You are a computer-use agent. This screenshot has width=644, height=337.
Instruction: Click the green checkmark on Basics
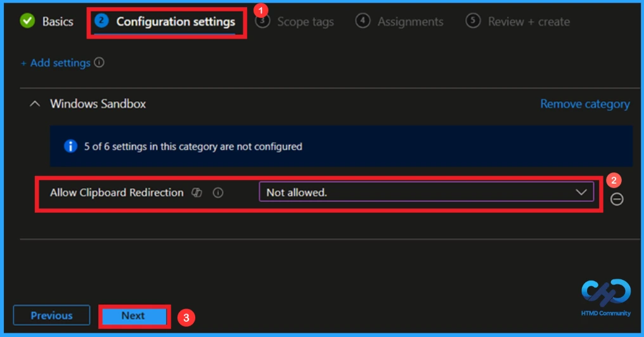[x=27, y=21]
